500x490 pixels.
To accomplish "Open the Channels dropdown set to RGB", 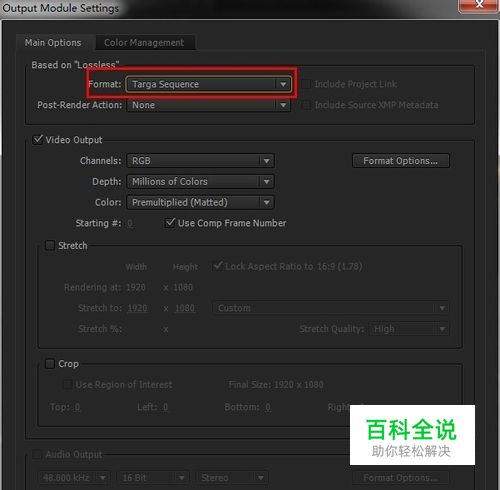I will tap(200, 161).
